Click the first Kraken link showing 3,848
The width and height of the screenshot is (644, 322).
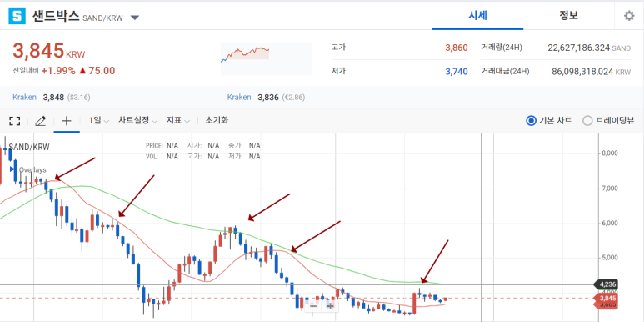point(25,98)
